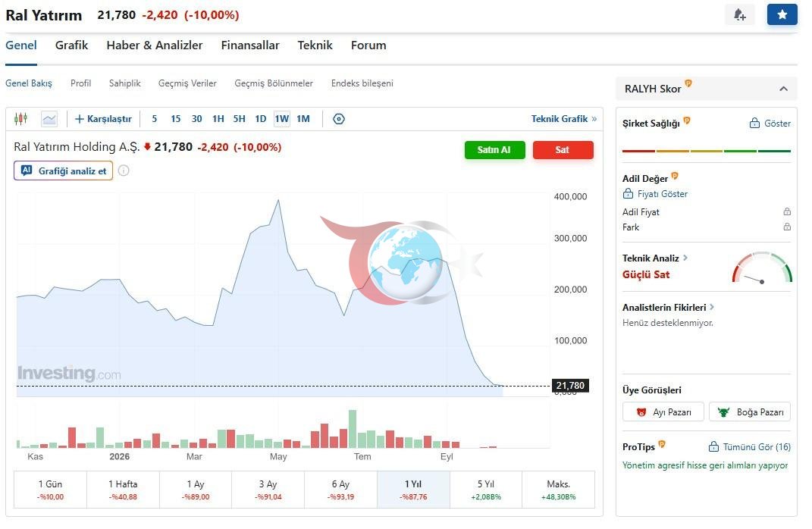The height and width of the screenshot is (529, 812).
Task: Click the info icon beside Grafiği analiz et
Action: click(124, 171)
